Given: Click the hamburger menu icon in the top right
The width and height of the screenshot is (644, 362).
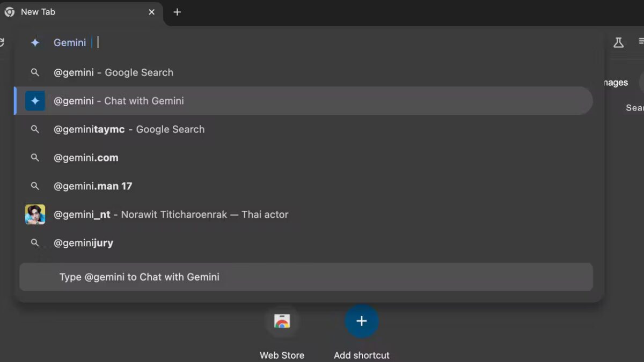Looking at the screenshot, I should pos(641,42).
